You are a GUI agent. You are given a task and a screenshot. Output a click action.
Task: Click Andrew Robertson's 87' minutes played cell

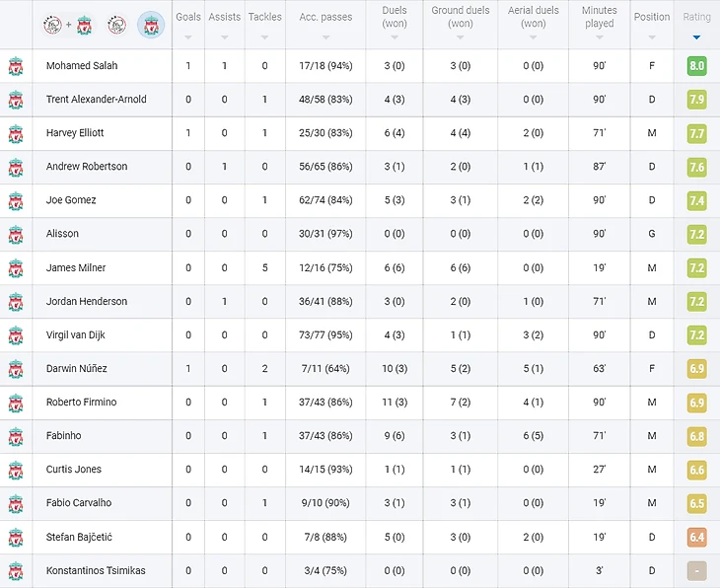pos(600,167)
